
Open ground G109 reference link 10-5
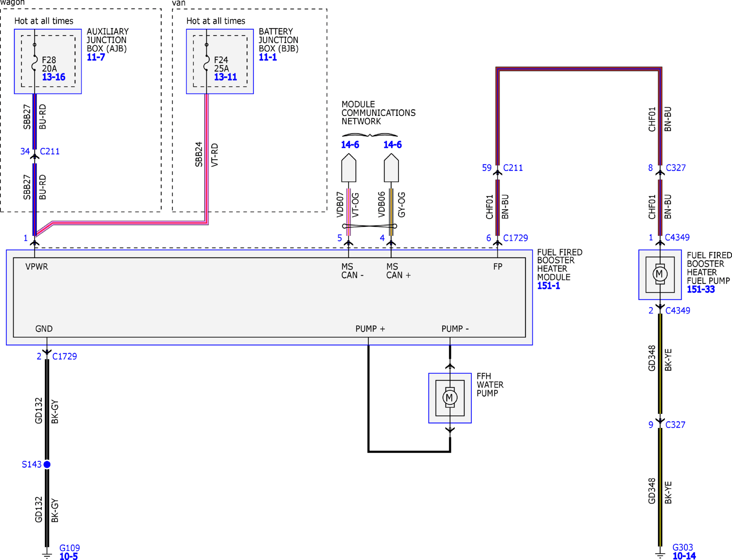tap(68, 556)
